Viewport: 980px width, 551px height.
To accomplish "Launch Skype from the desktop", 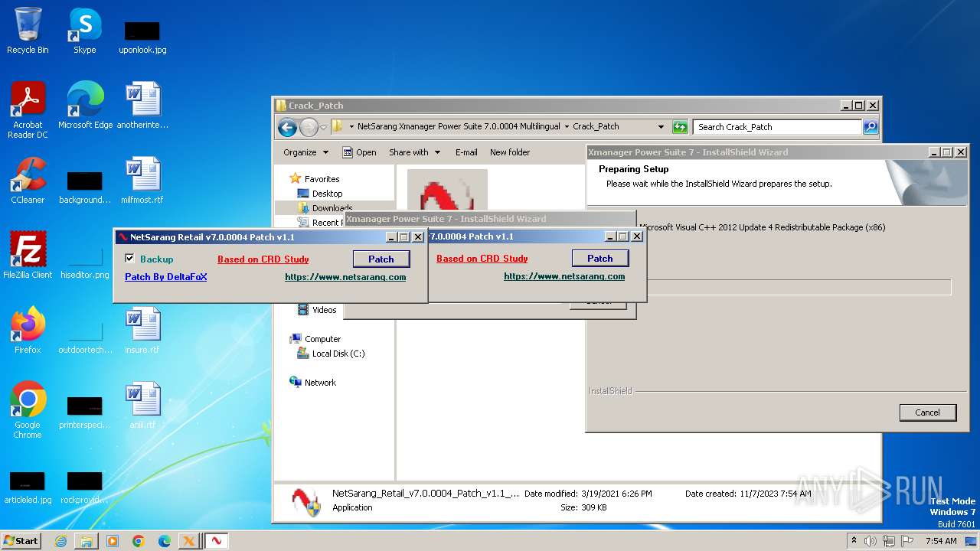I will pos(84,31).
